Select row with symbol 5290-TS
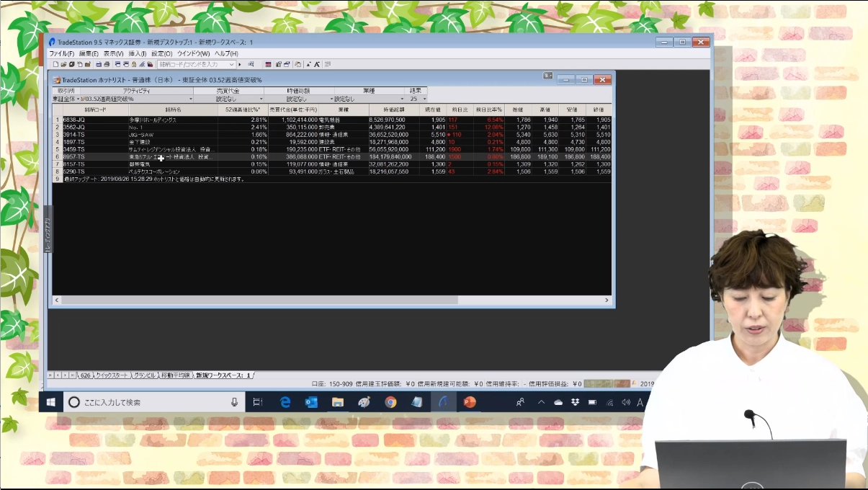This screenshot has height=490, width=868. (332, 171)
